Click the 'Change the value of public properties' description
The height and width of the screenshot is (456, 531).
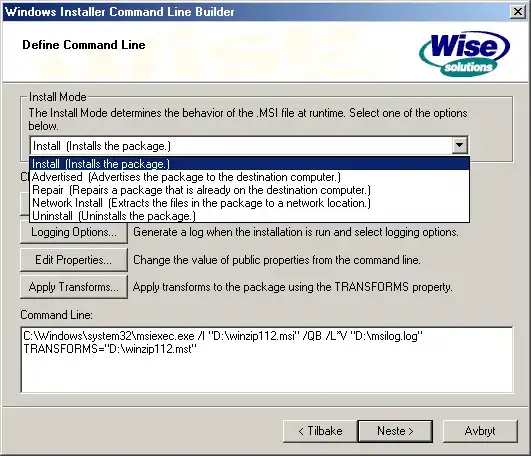277,260
